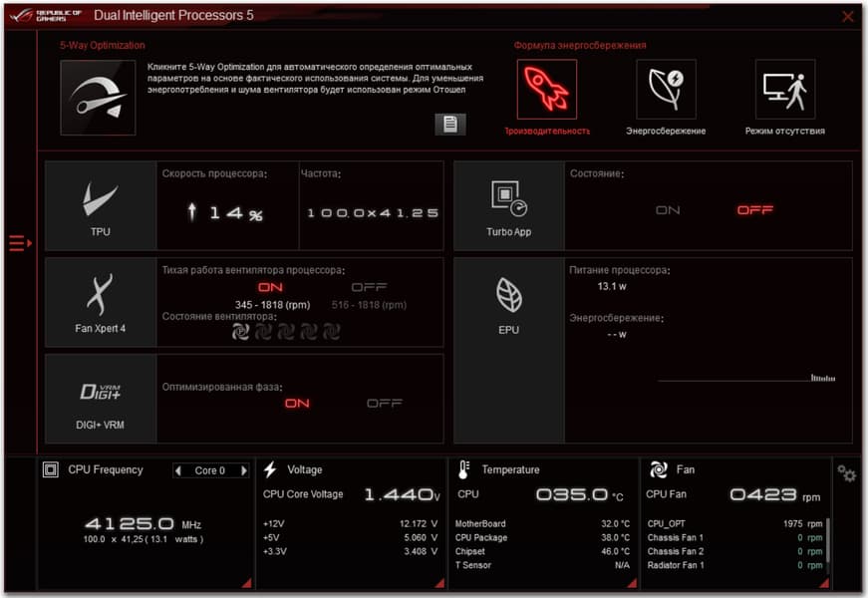Screen dimensions: 868x598
Task: Click the ROG Republic of Gamers logo
Action: tap(46, 16)
